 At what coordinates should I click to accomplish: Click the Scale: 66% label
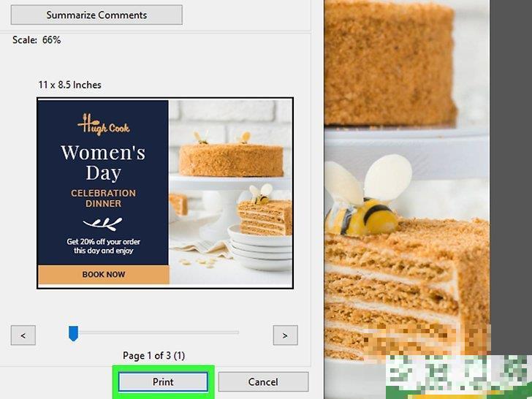[x=37, y=40]
